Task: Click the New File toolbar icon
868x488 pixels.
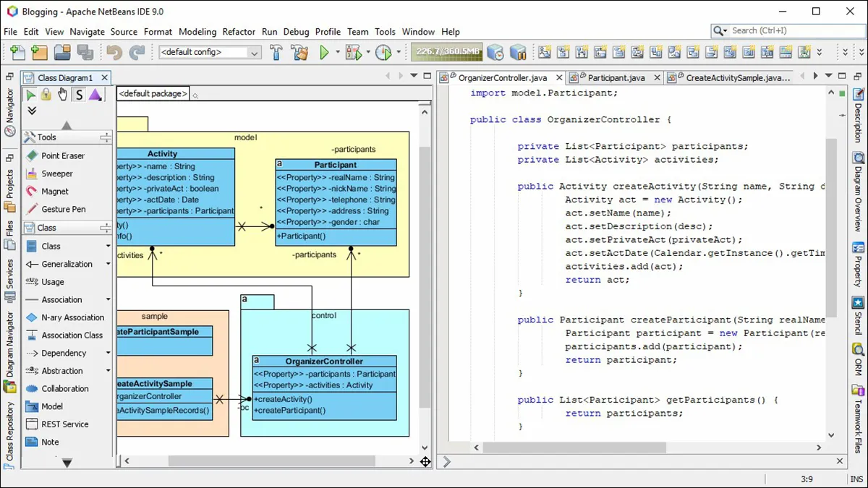Action: point(17,52)
